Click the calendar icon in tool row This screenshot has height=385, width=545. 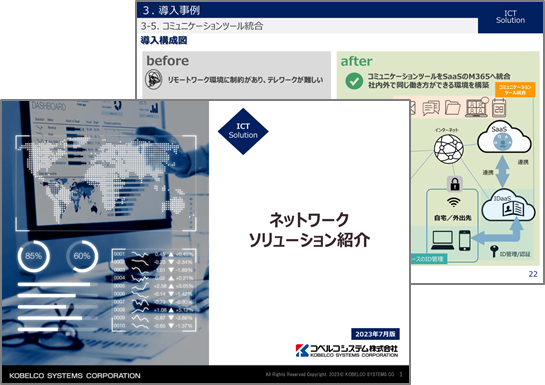pyautogui.click(x=499, y=107)
